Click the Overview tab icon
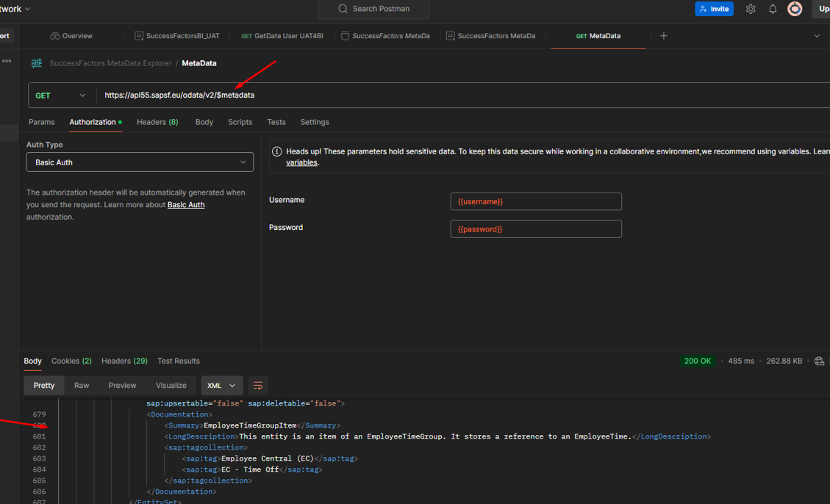 [x=55, y=36]
